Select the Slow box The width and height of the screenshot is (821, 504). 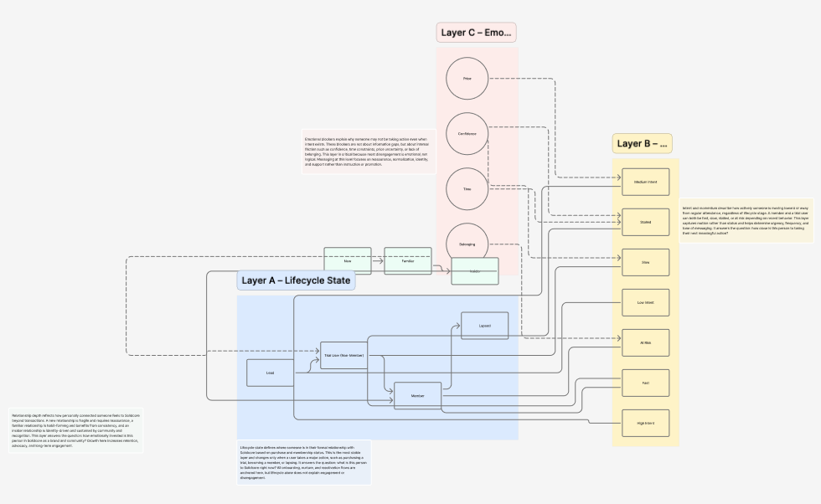(646, 262)
